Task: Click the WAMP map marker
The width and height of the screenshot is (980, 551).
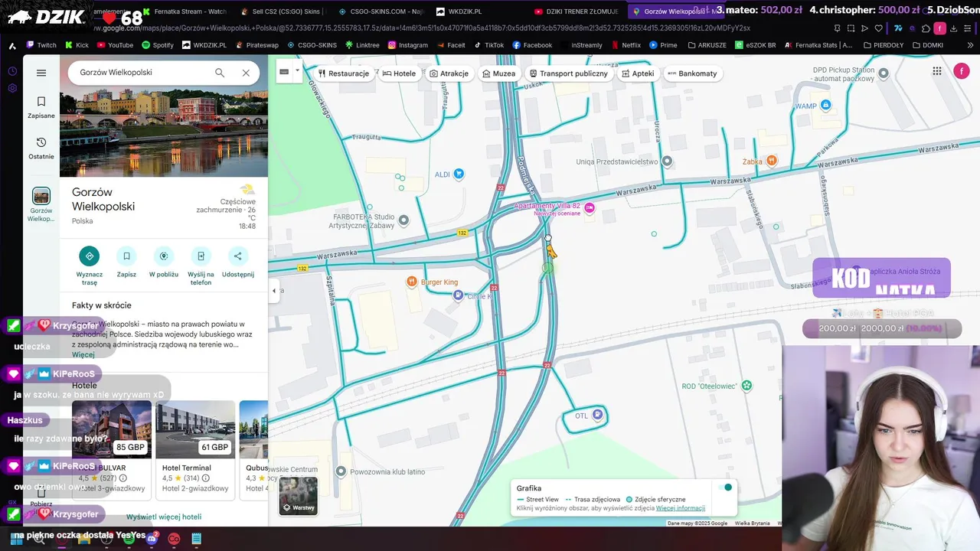Action: pos(825,105)
